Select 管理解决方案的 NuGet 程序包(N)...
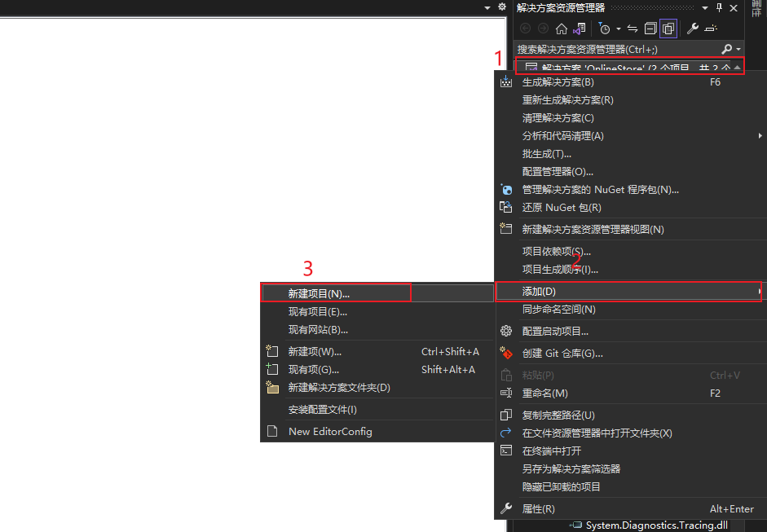Screen dimensions: 767x532 coord(600,190)
